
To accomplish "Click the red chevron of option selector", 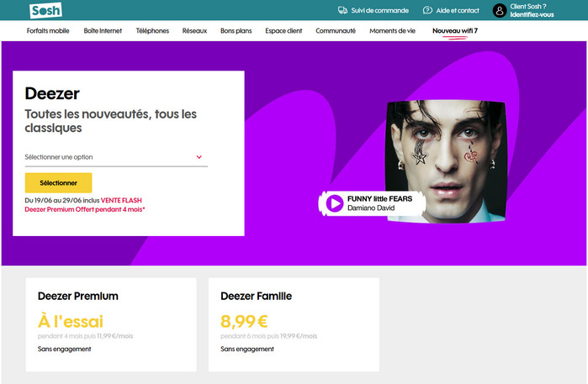I will pos(199,157).
